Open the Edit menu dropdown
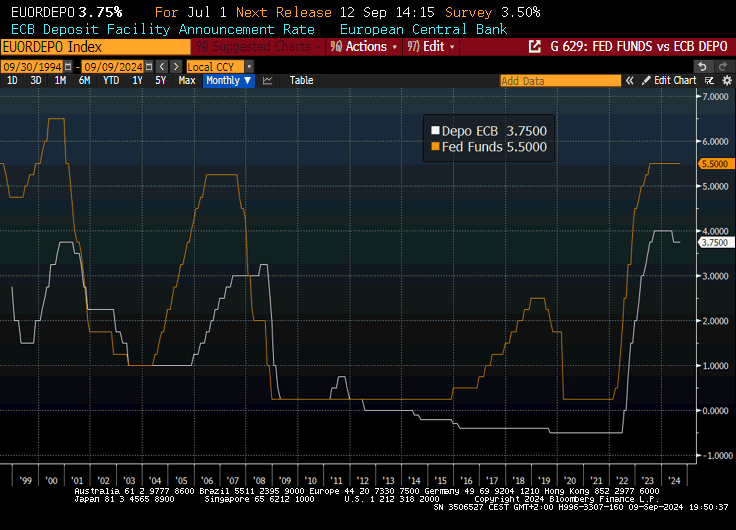This screenshot has height=530, width=736. 430,46
